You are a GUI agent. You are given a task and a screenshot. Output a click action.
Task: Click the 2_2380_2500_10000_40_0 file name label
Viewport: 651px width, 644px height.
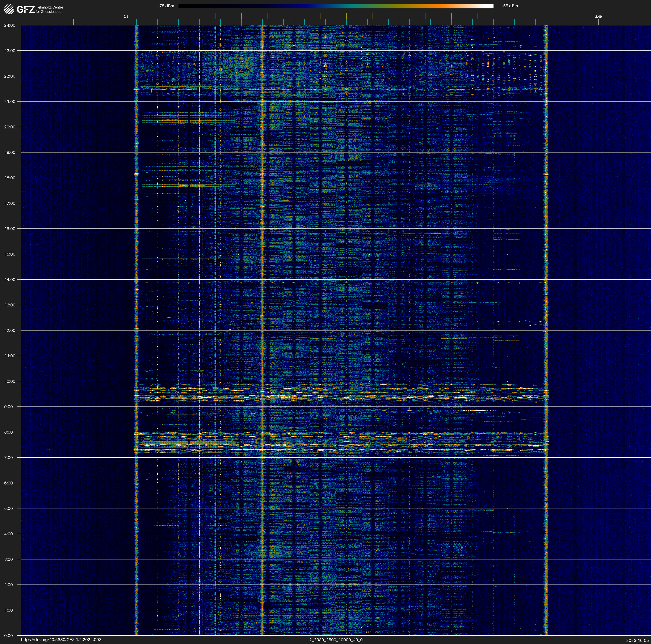[x=336, y=640]
